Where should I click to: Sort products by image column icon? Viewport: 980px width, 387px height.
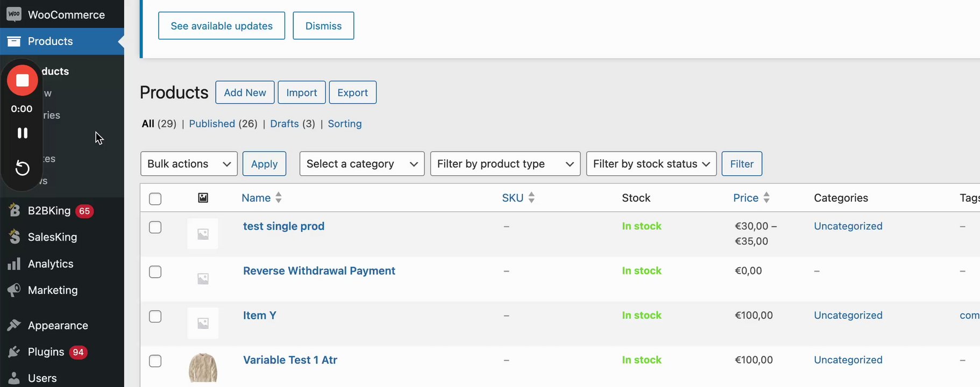tap(203, 198)
